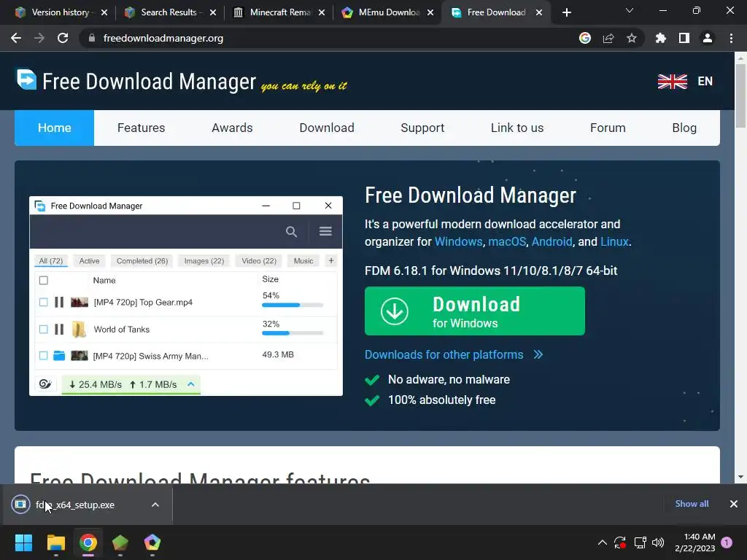The image size is (747, 560).
Task: Open the Forum menu item
Action: tap(608, 128)
